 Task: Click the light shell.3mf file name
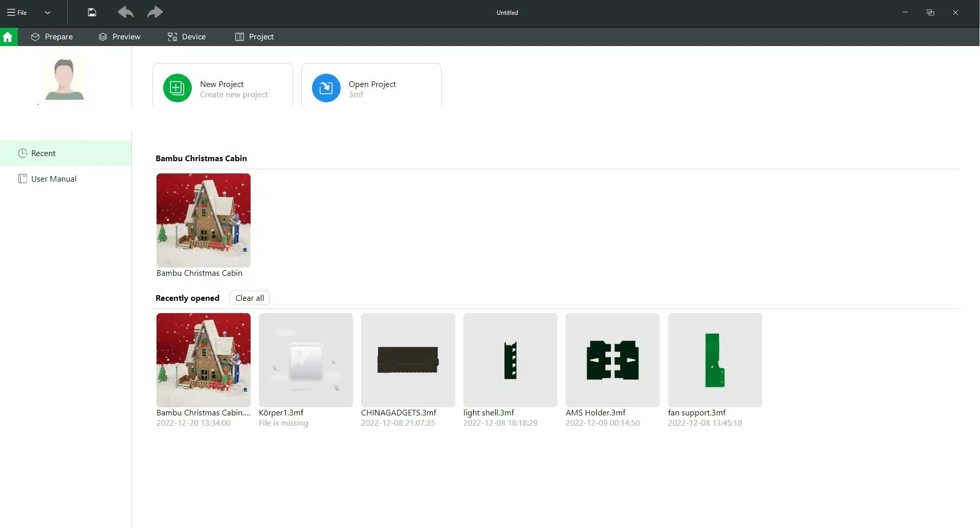(x=488, y=413)
